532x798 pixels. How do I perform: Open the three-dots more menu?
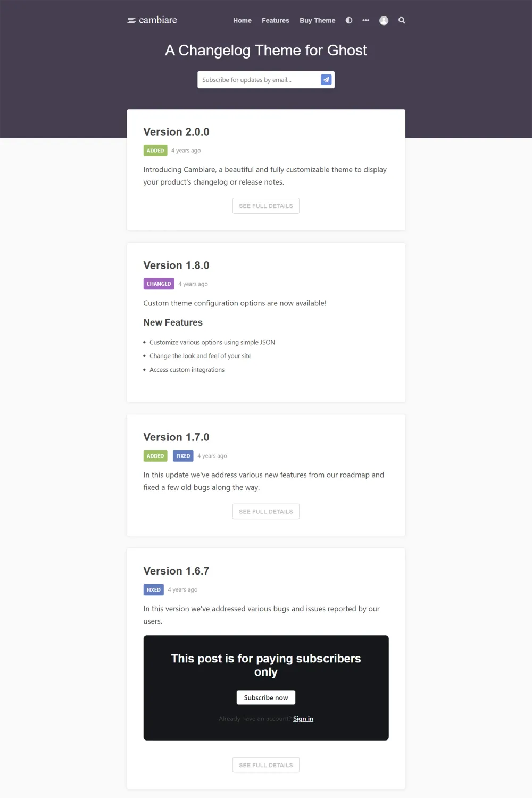[x=366, y=20]
